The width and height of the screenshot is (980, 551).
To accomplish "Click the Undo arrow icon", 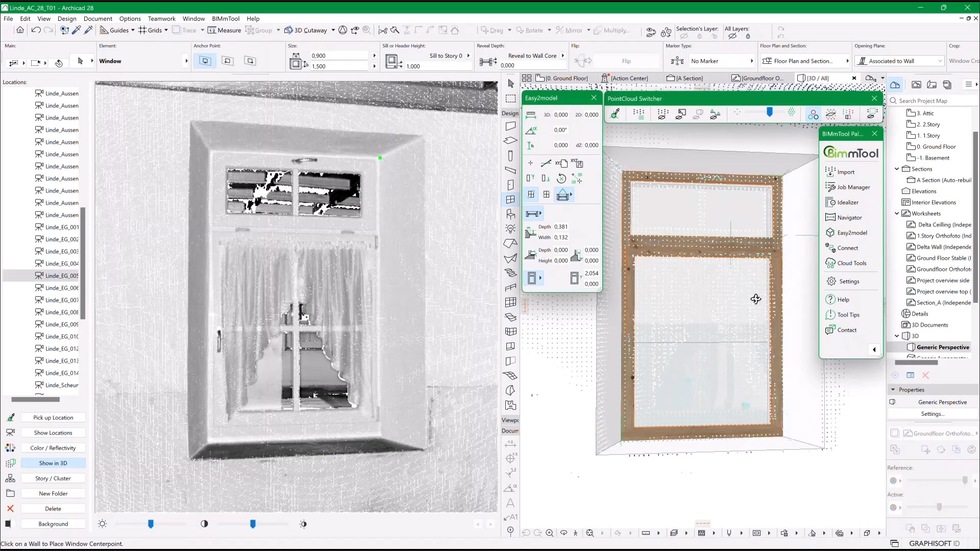I will coord(36,30).
